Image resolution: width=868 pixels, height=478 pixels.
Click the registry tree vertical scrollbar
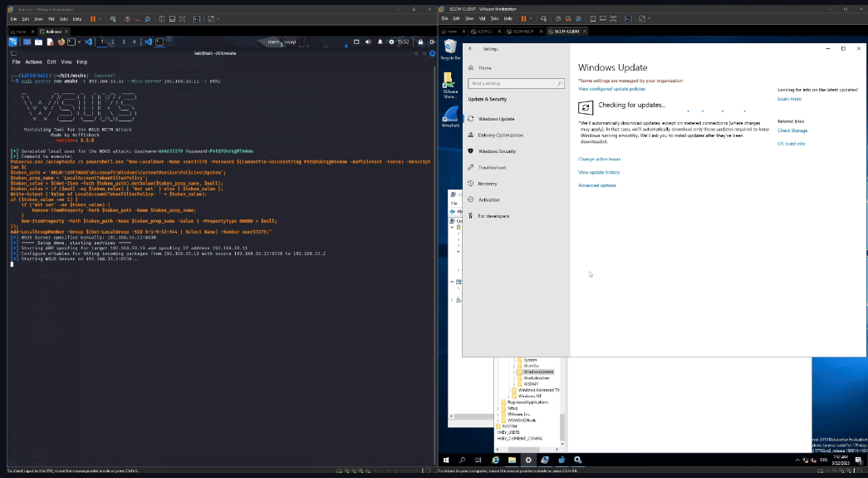pyautogui.click(x=562, y=427)
